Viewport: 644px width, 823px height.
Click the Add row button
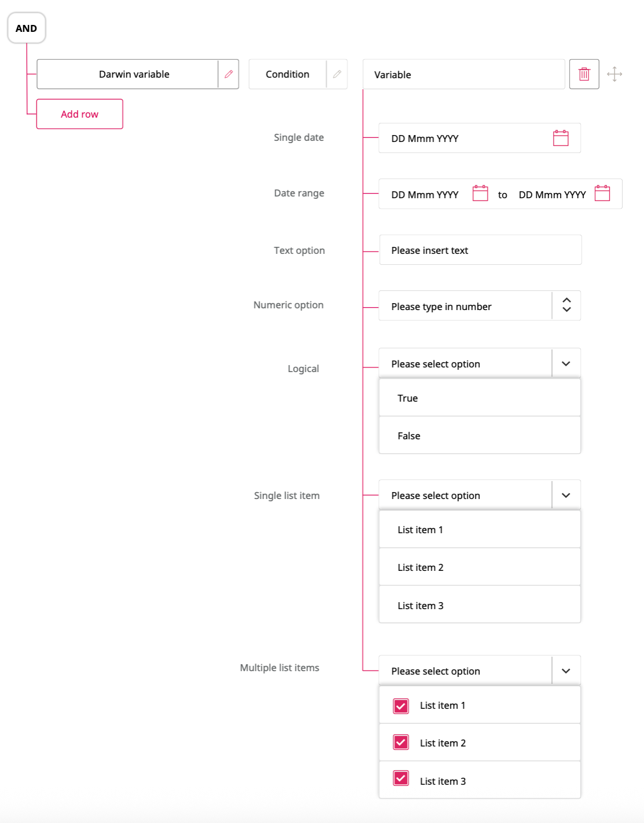80,114
